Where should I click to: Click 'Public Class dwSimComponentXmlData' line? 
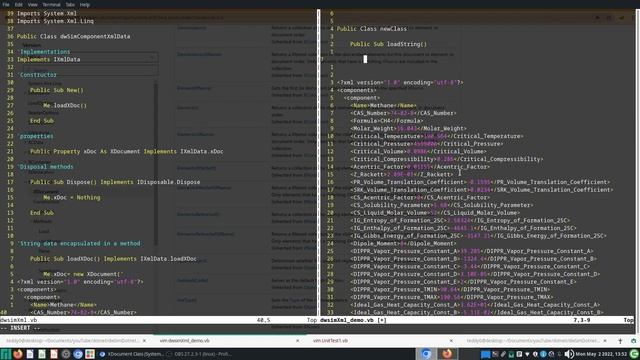(x=73, y=36)
